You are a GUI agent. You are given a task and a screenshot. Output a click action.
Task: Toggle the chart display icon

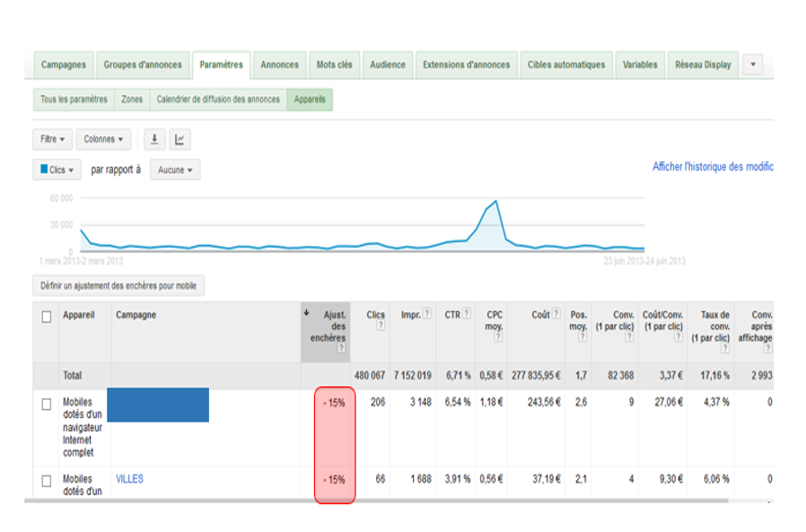coord(180,139)
